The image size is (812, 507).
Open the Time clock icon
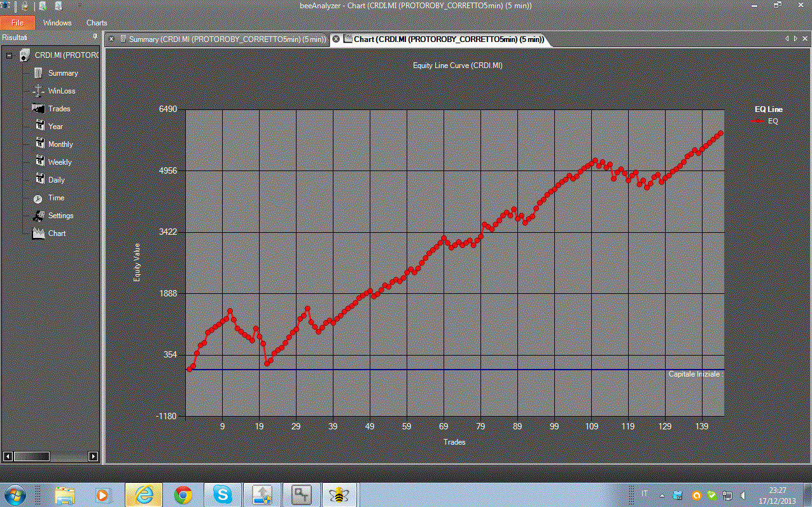(x=38, y=198)
